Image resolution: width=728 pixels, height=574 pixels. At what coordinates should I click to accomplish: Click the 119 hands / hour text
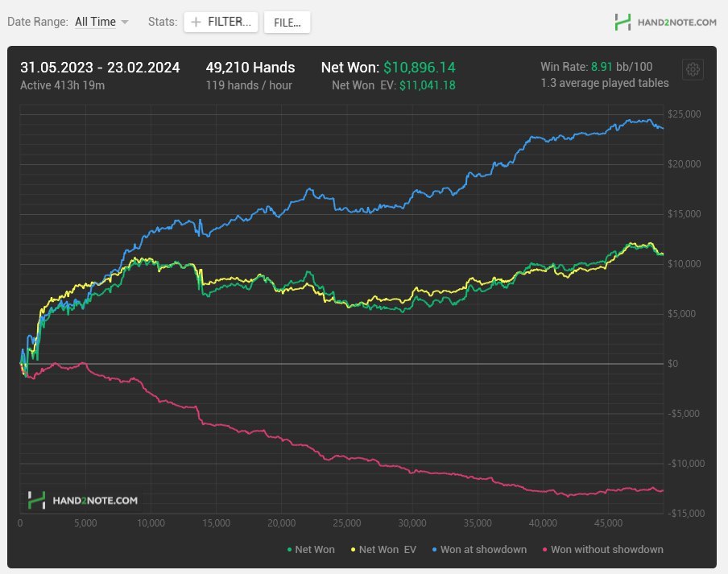pos(249,85)
